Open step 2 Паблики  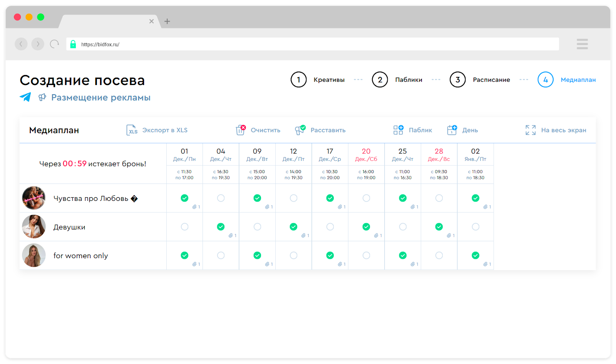tap(380, 80)
